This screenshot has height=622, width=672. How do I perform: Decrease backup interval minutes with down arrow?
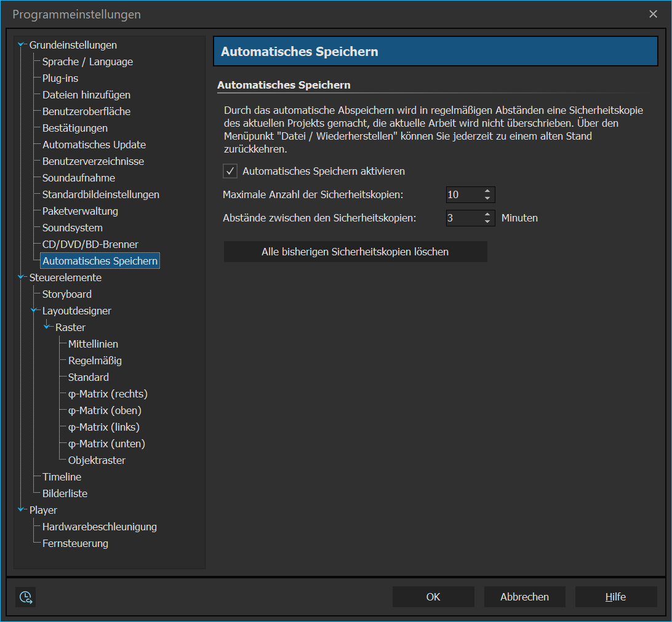coord(487,221)
